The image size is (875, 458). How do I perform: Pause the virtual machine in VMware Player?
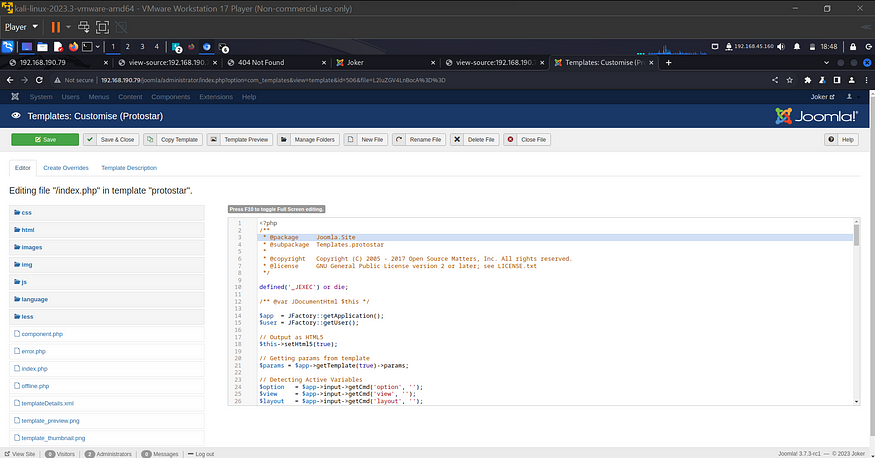point(56,27)
